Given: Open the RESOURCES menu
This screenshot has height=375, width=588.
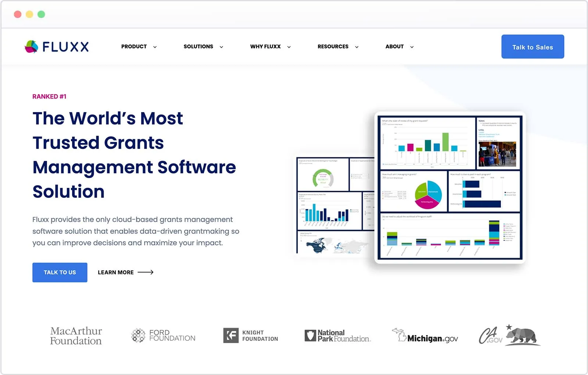Looking at the screenshot, I should pyautogui.click(x=333, y=47).
